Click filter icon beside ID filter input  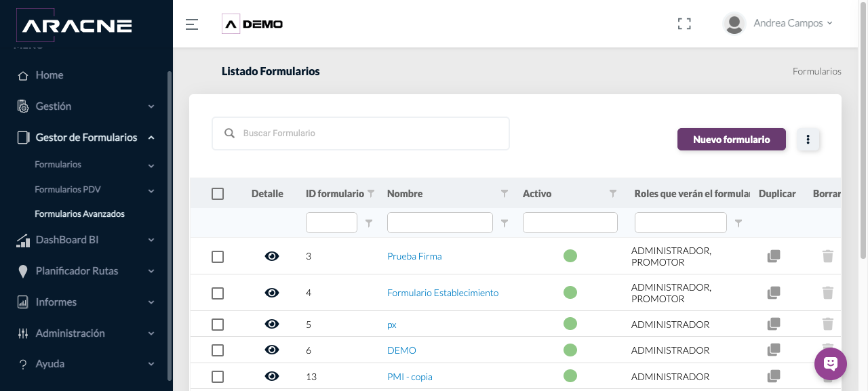tap(369, 223)
